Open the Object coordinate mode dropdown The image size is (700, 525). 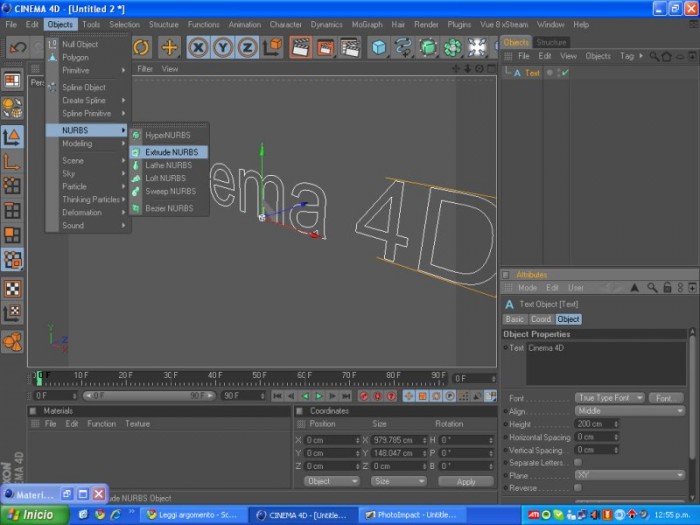pyautogui.click(x=332, y=481)
